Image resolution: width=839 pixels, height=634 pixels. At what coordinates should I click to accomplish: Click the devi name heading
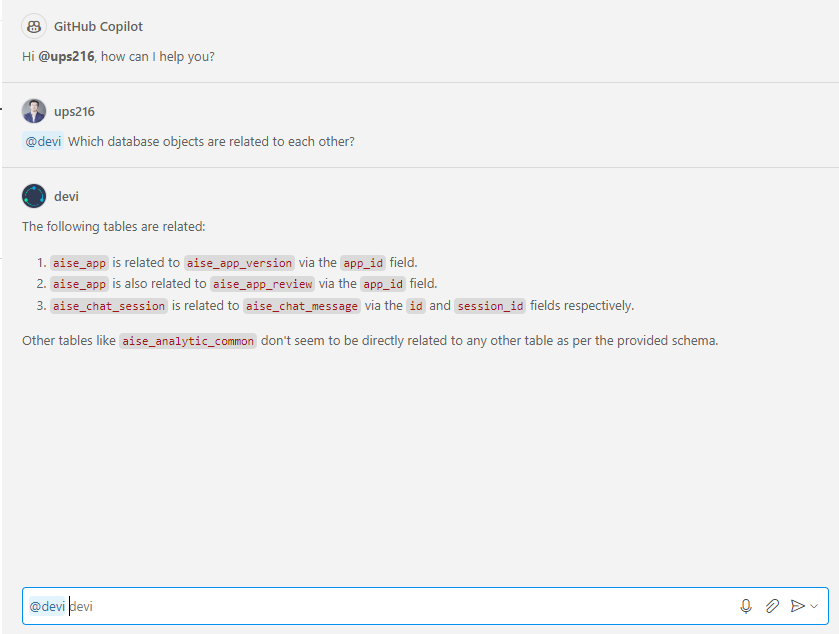(66, 196)
